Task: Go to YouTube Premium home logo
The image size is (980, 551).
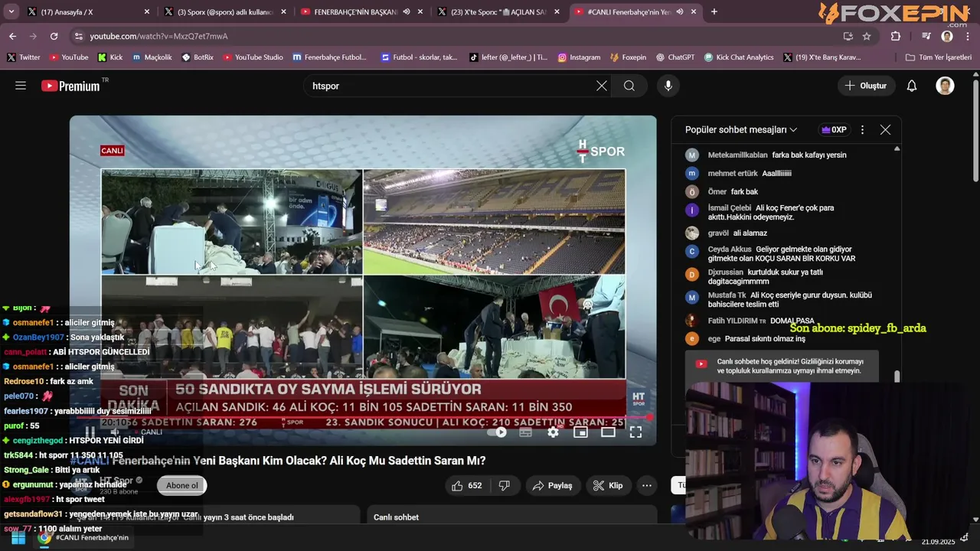Action: 71,86
